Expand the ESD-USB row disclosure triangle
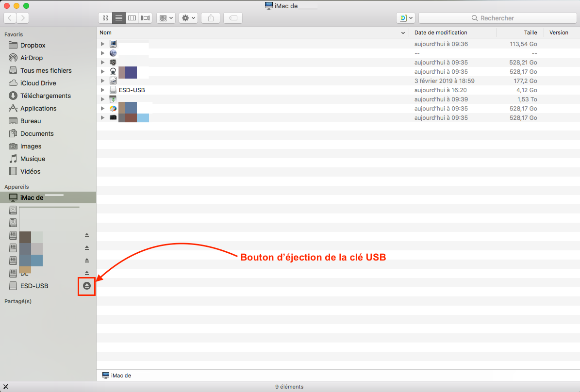 pyautogui.click(x=102, y=90)
